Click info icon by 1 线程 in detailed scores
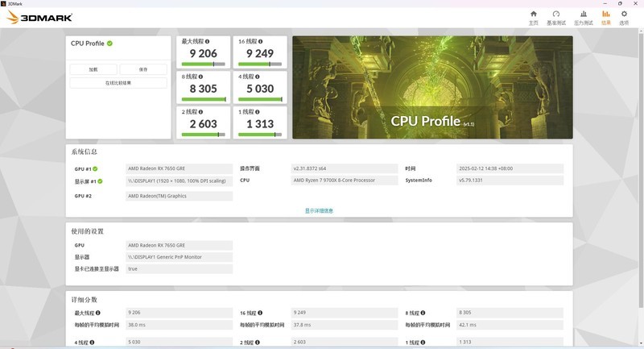This screenshot has height=349, width=644. click(x=423, y=343)
